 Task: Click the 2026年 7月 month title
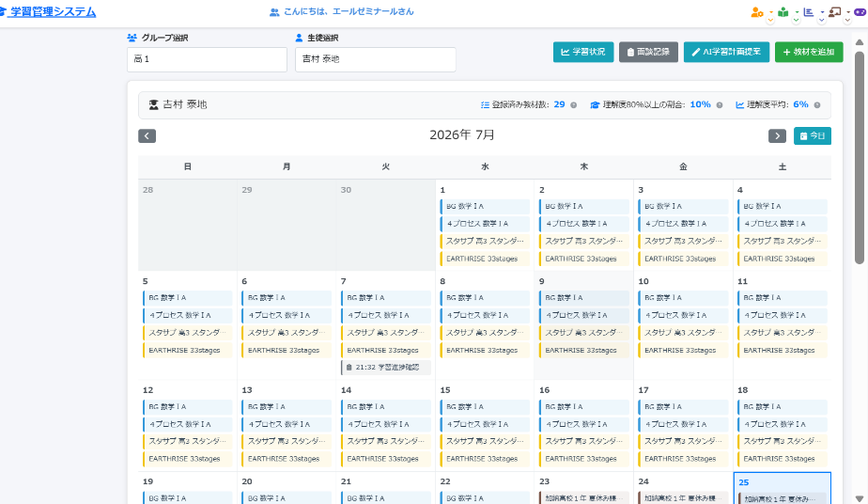point(462,135)
